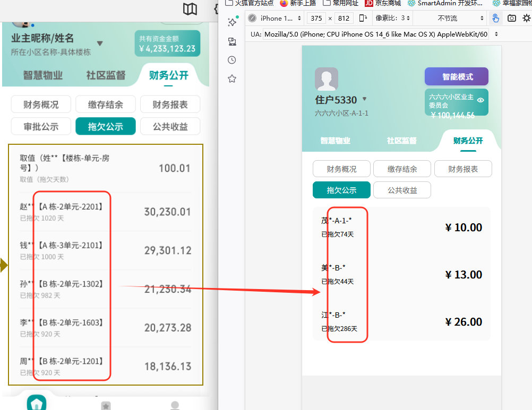Viewport: 532px width, 410px height.
Task: Click the sparkle AI sidebar icon
Action: (232, 22)
